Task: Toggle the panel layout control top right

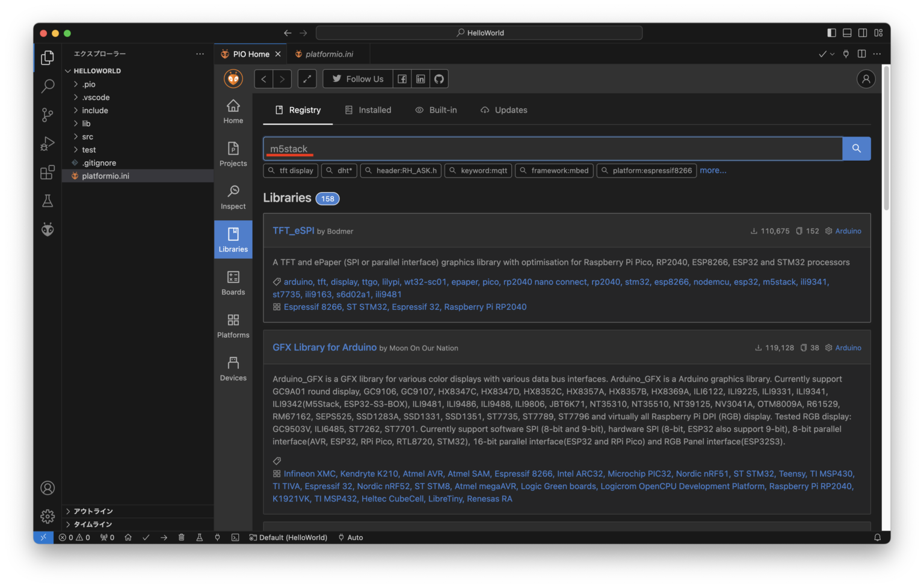Action: click(x=847, y=32)
